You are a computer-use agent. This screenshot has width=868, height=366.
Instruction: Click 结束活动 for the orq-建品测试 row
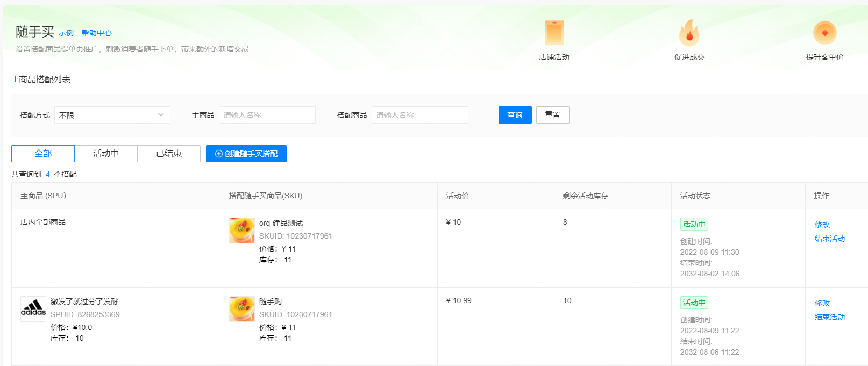pos(829,239)
